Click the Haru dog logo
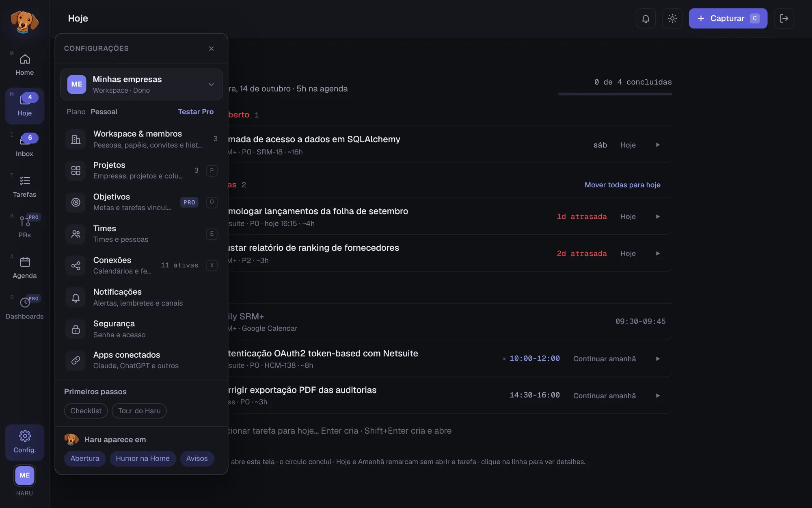The height and width of the screenshot is (508, 812). [24, 22]
